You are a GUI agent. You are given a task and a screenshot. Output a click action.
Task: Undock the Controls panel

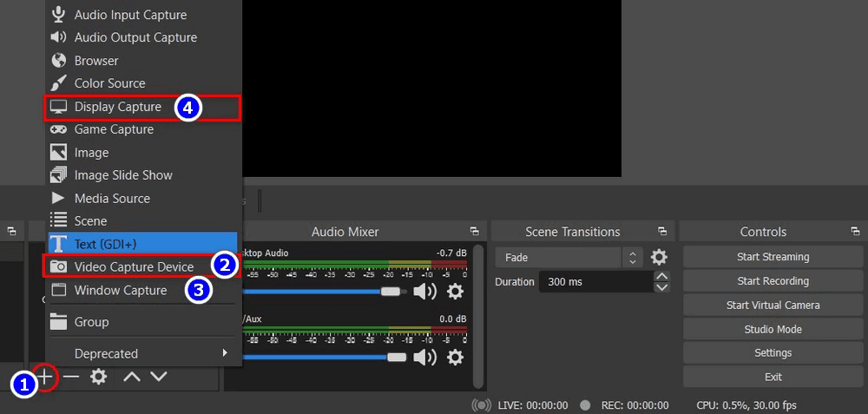[x=856, y=232]
